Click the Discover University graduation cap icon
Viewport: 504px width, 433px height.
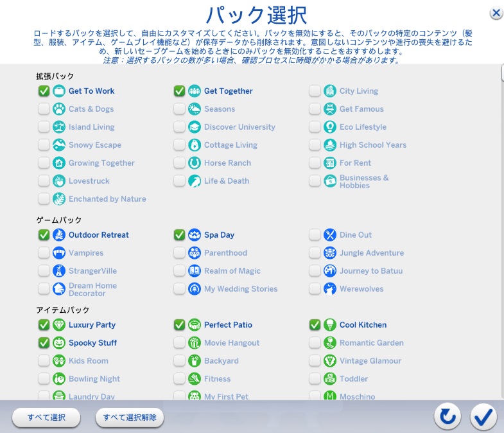[195, 127]
